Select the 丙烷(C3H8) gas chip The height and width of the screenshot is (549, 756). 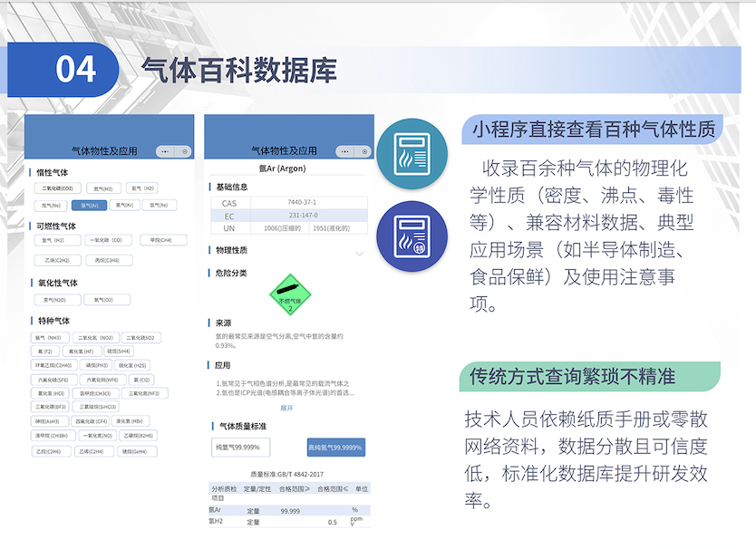tap(108, 260)
